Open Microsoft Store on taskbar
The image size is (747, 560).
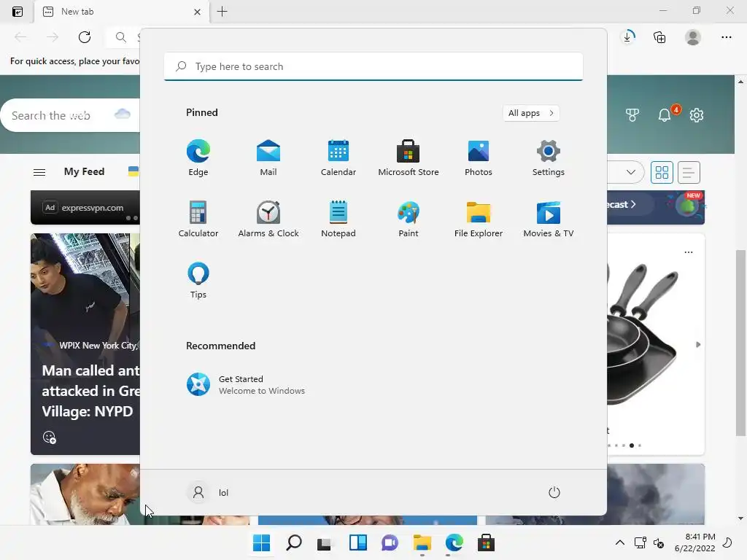[486, 542]
